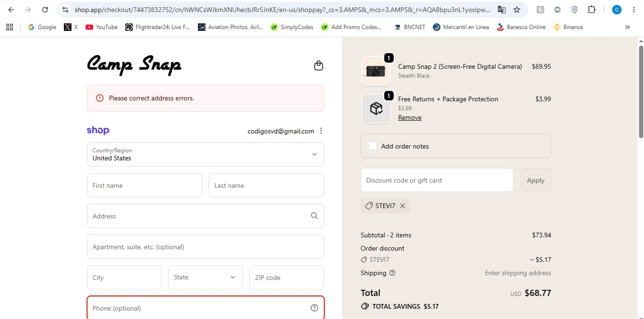Image resolution: width=644 pixels, height=319 pixels.
Task: Click the codigosvd@gmail.com email text
Action: (281, 131)
